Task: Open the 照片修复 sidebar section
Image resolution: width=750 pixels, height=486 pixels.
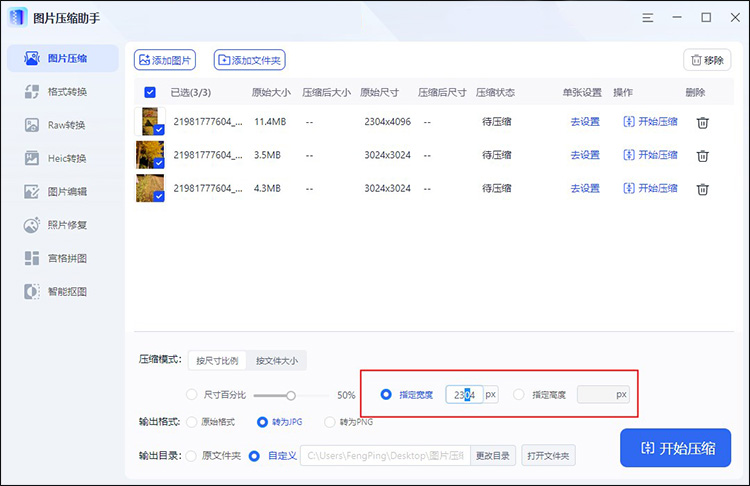Action: click(x=63, y=225)
